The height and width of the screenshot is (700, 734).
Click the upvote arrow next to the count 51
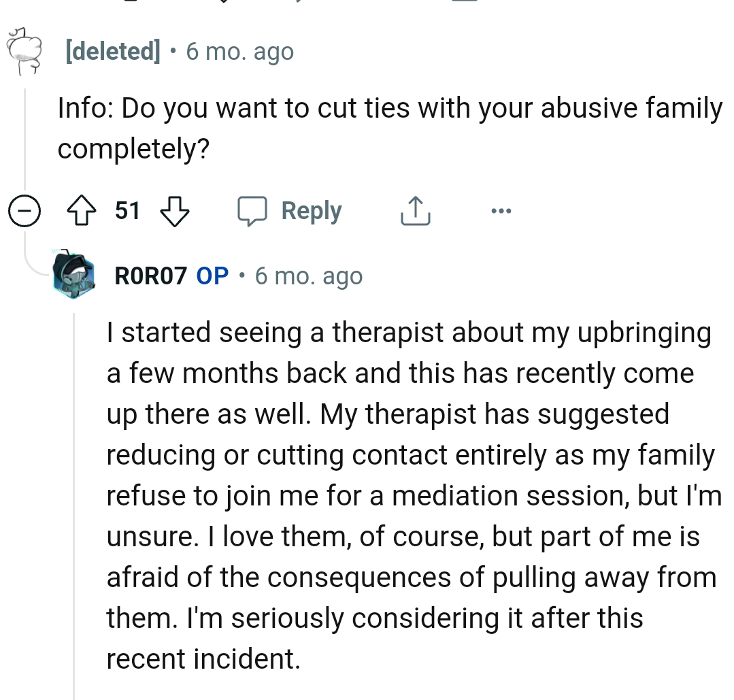pyautogui.click(x=82, y=211)
